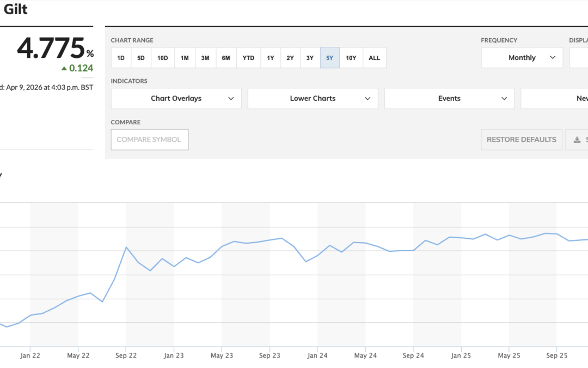Show ALL historical data range
Screen dimensions: 588x368
point(375,58)
